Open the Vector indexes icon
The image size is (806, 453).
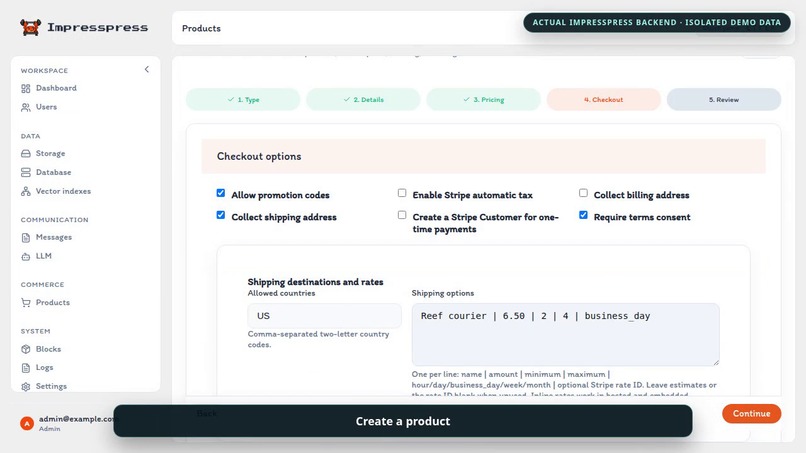(x=26, y=191)
